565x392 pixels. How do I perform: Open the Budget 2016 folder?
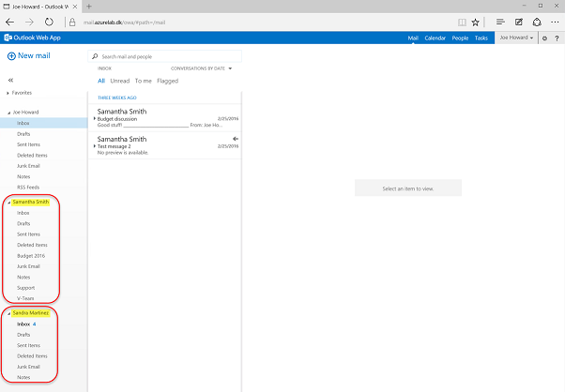coord(31,256)
